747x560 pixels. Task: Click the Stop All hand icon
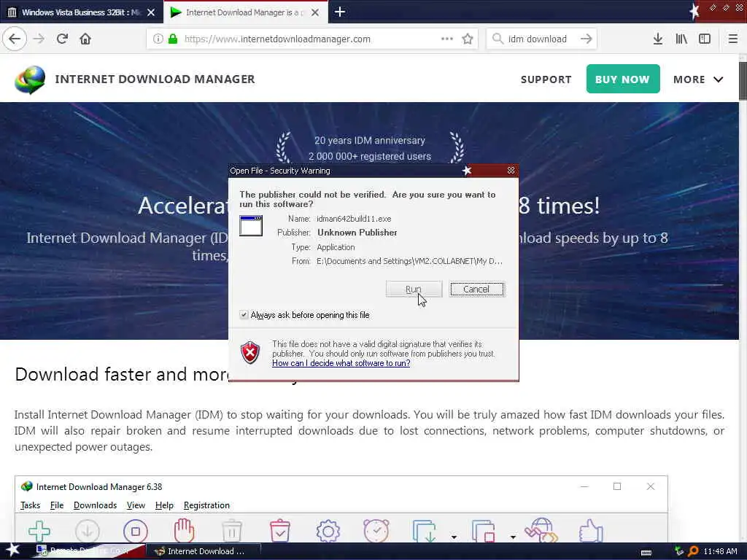183,530
